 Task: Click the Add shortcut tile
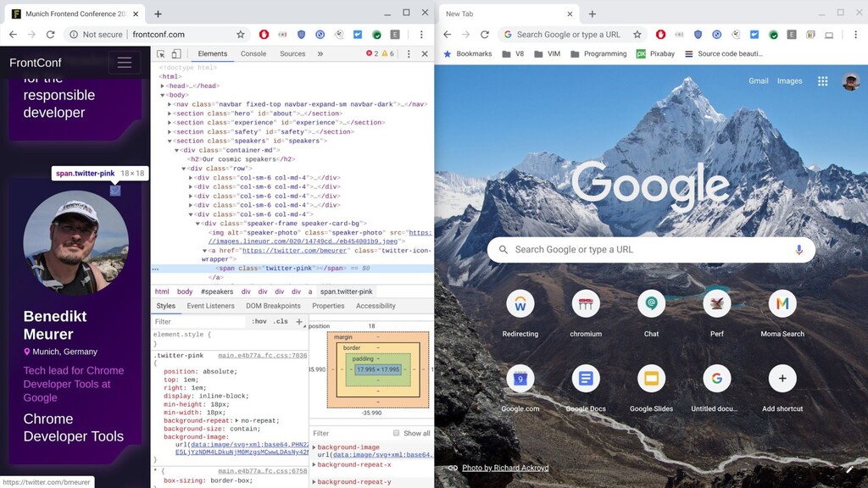coord(782,387)
